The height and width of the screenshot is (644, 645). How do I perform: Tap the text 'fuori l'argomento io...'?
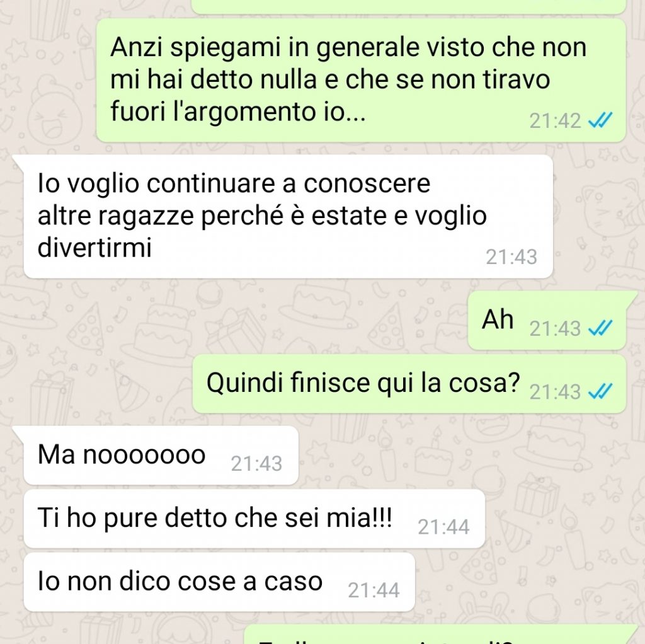[237, 112]
